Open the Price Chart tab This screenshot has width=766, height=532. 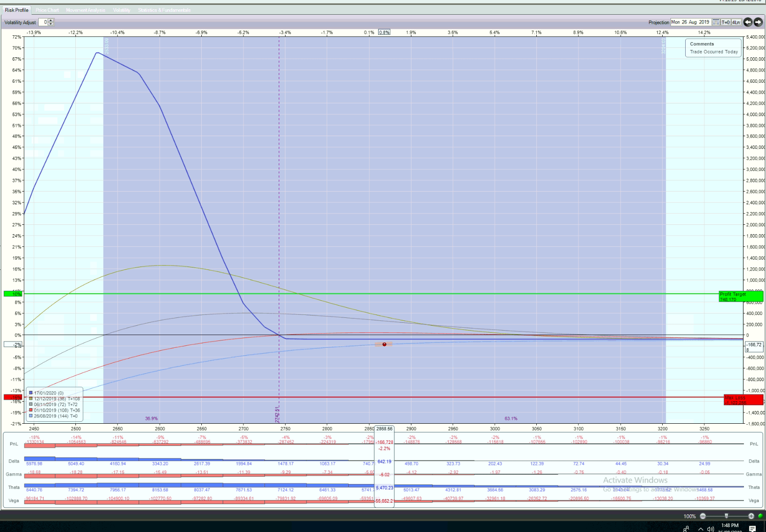pos(47,10)
